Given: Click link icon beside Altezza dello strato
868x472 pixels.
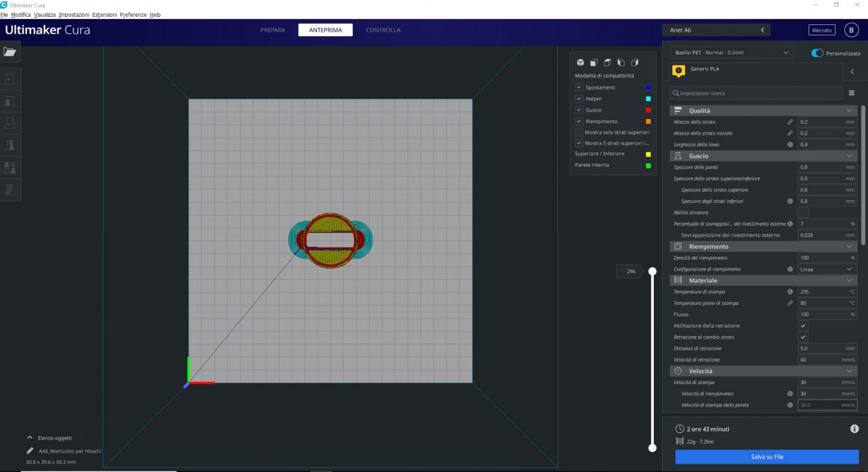Looking at the screenshot, I should (x=790, y=122).
